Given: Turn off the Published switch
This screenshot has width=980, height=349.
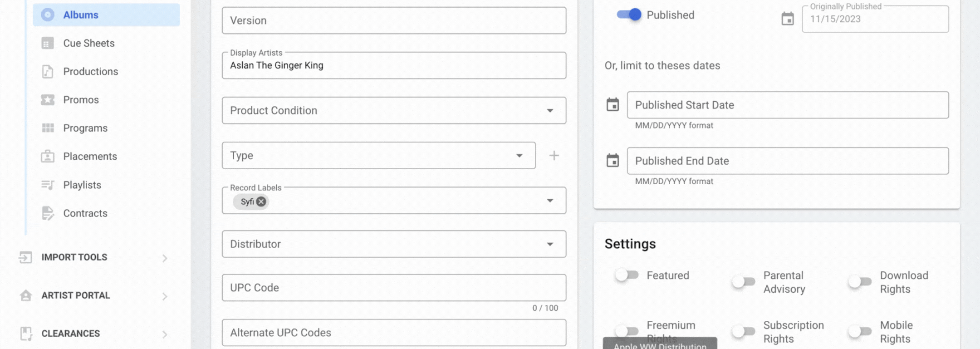Looking at the screenshot, I should pyautogui.click(x=629, y=15).
